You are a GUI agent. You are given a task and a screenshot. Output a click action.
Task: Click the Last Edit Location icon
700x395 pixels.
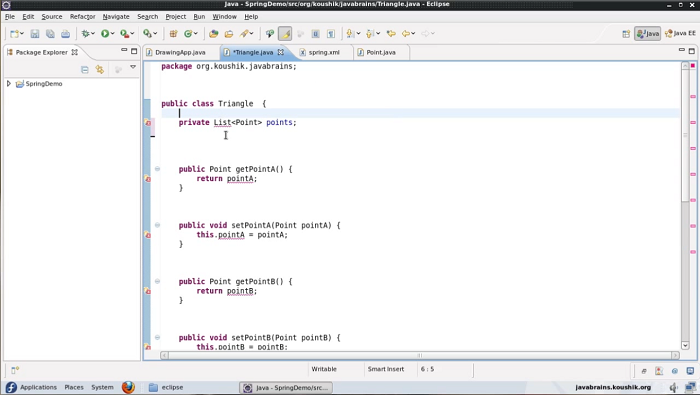391,33
